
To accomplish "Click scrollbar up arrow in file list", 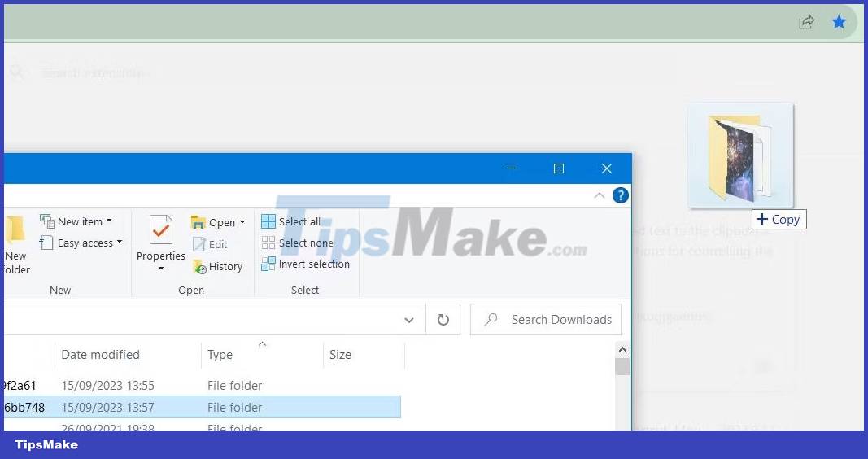I will point(622,350).
